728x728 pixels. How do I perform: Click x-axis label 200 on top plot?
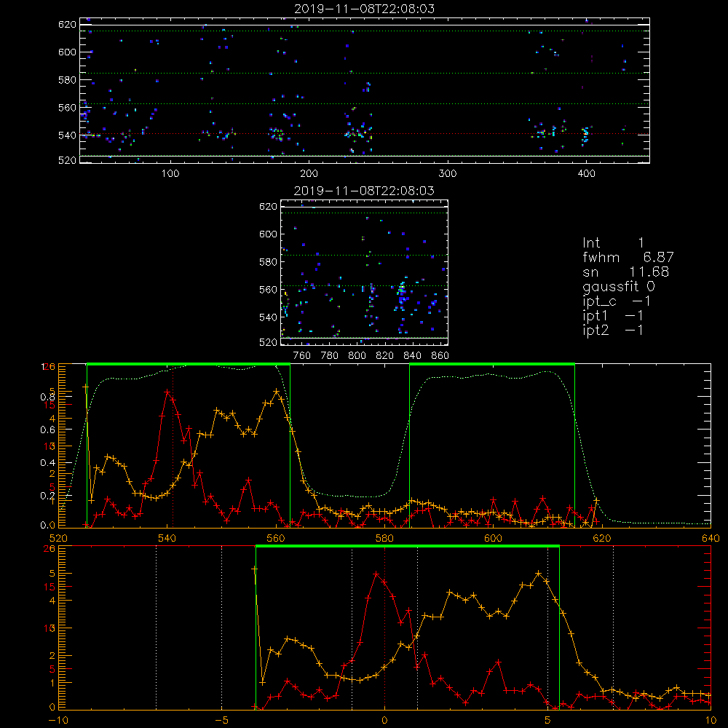(309, 174)
